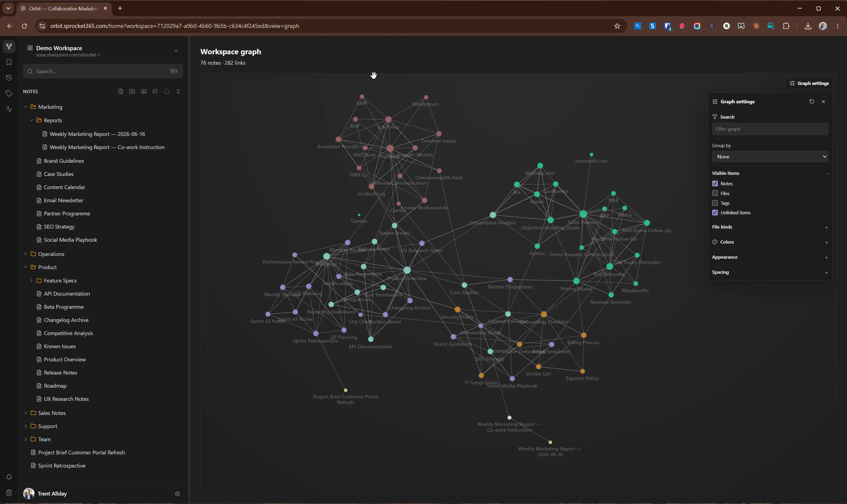Close the Orbit browser tab
Viewport: 847px width, 504px height.
tap(105, 8)
